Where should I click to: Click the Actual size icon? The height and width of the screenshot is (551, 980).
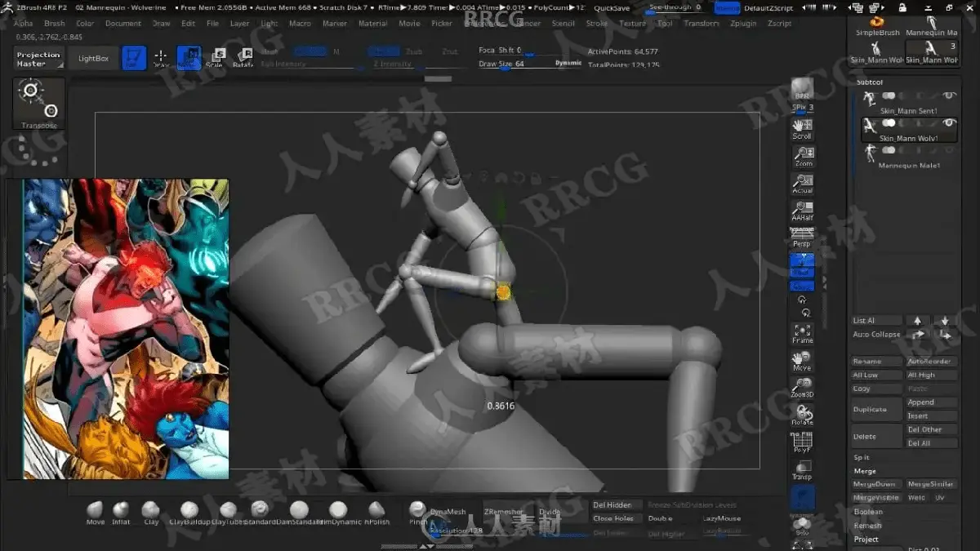803,184
